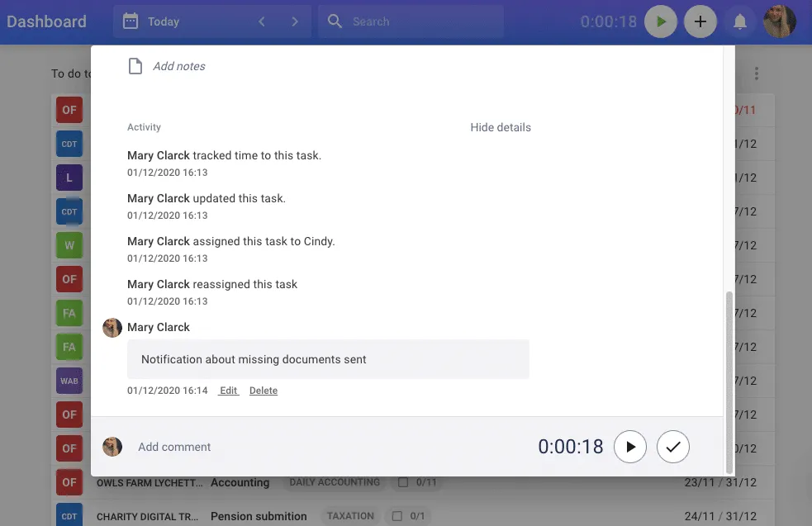
Task: Click CDT badge of Charity Digital row
Action: pos(69,515)
